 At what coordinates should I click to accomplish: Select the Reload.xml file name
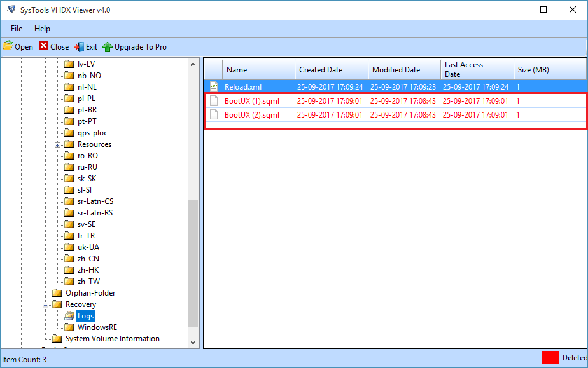coord(243,87)
